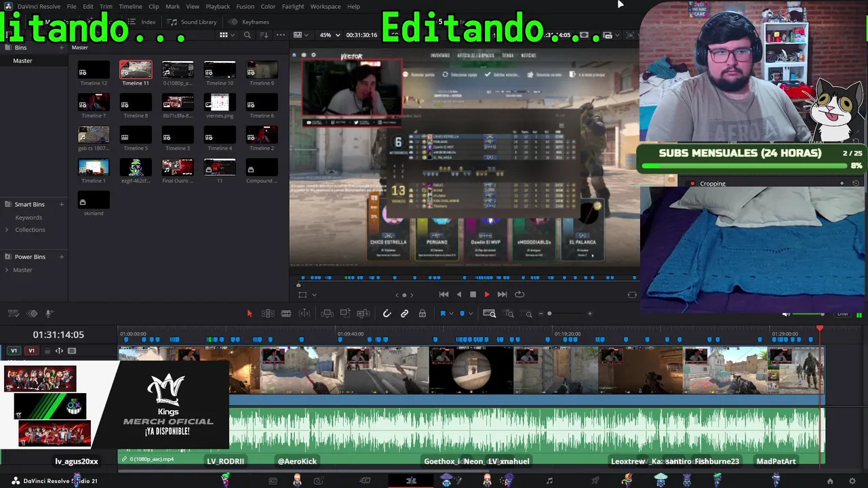This screenshot has height=488, width=868.
Task: Open the Sound Library panel
Action: click(x=193, y=22)
